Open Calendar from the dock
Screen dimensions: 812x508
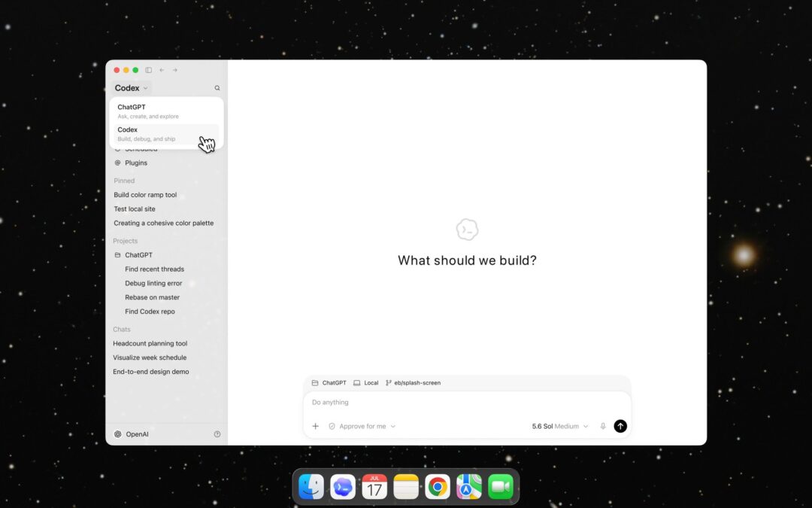(x=374, y=487)
